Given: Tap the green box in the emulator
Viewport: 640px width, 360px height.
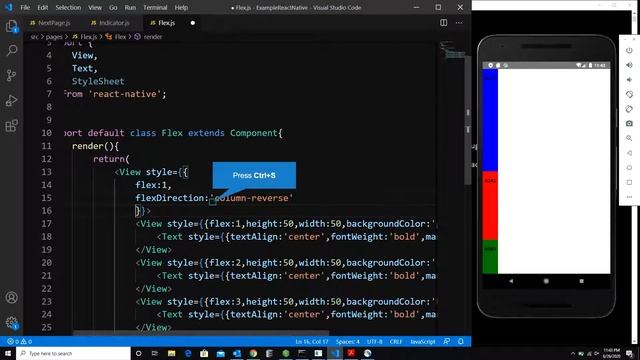Looking at the screenshot, I should (x=490, y=257).
